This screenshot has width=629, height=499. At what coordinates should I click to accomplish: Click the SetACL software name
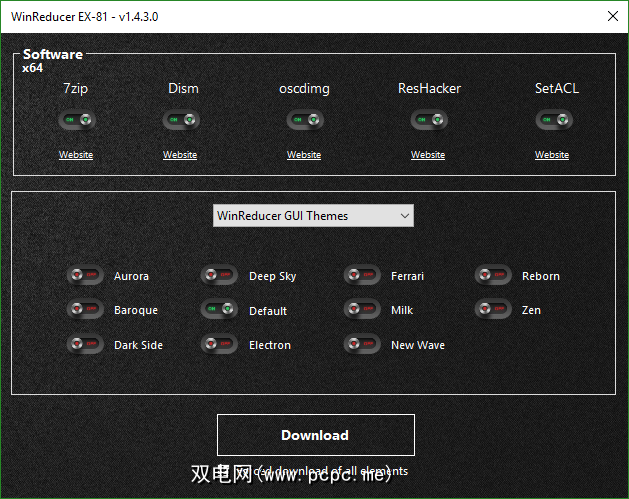pyautogui.click(x=557, y=88)
